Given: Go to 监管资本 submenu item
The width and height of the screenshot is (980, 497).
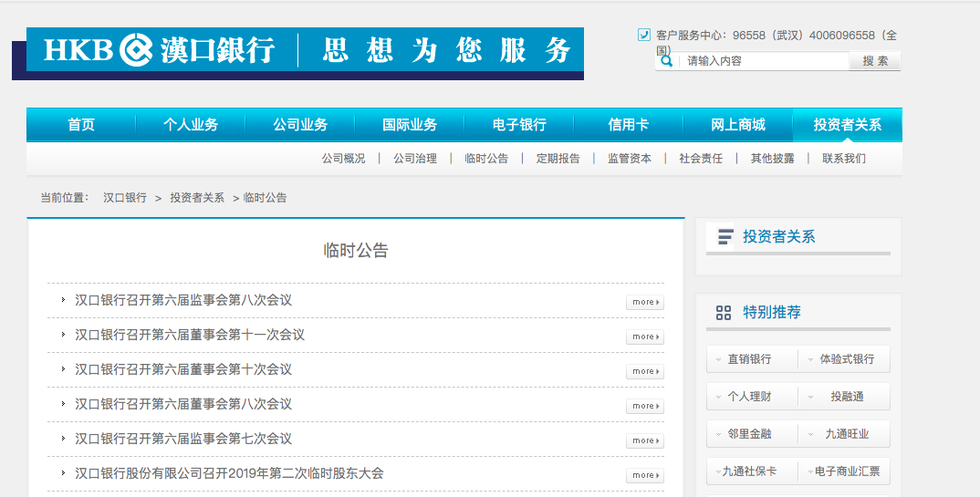Looking at the screenshot, I should click(x=630, y=159).
